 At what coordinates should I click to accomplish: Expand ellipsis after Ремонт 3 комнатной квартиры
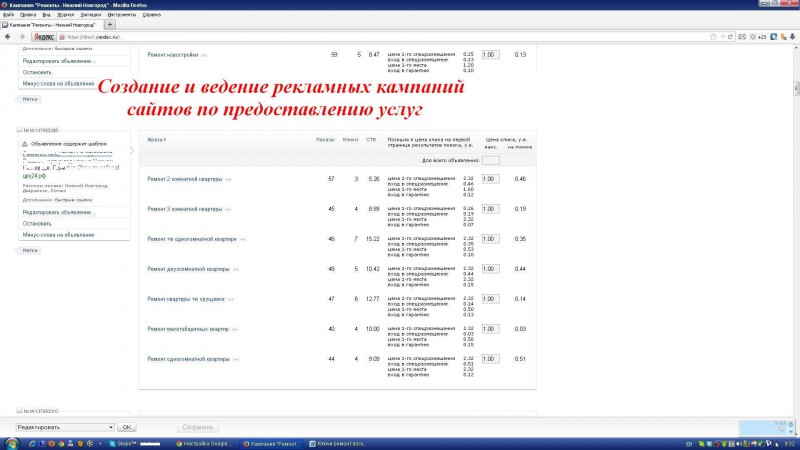pos(229,210)
